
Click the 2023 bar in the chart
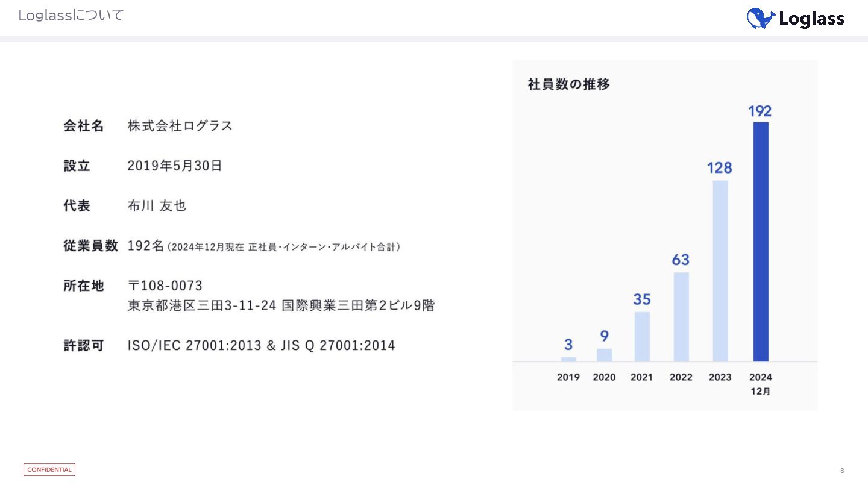(720, 271)
